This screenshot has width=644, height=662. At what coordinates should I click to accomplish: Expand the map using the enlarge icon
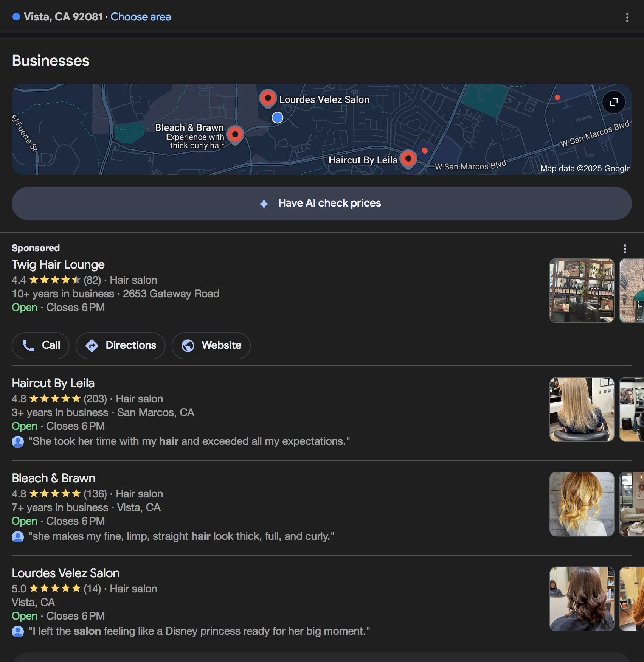coord(613,102)
